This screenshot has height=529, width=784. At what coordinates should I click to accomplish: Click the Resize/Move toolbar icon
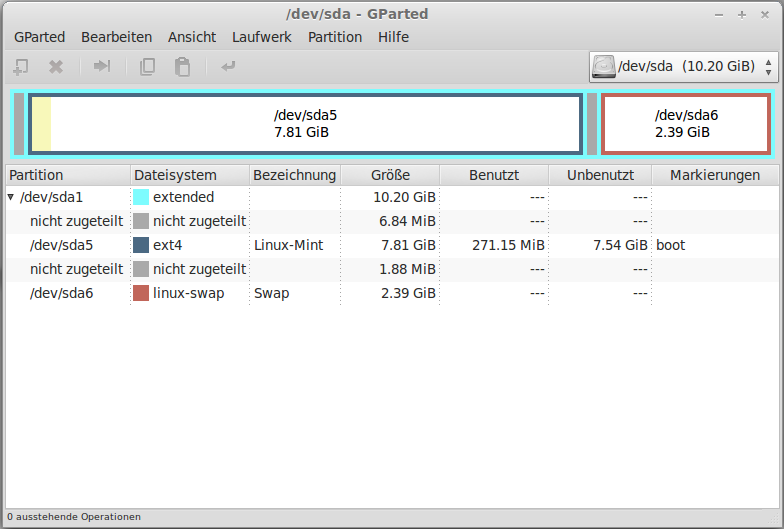[101, 67]
